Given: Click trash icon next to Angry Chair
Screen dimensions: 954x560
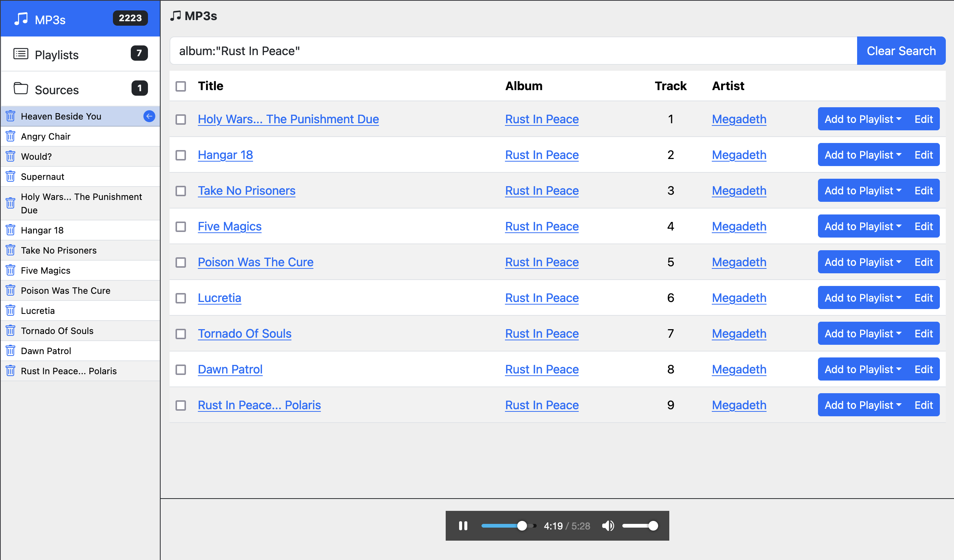Looking at the screenshot, I should click(x=10, y=136).
